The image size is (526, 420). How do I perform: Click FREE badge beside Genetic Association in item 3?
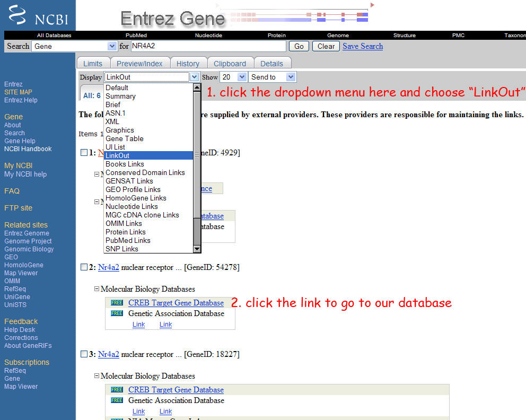pyautogui.click(x=117, y=400)
